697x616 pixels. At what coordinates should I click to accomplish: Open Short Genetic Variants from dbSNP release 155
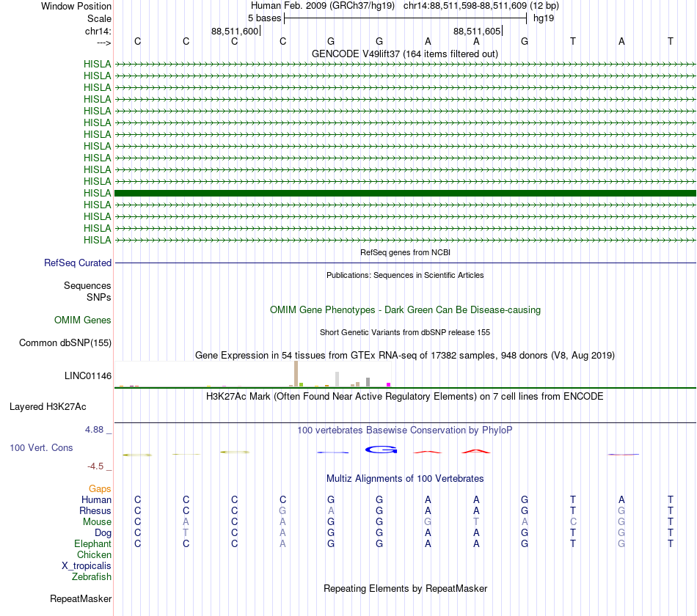point(405,332)
